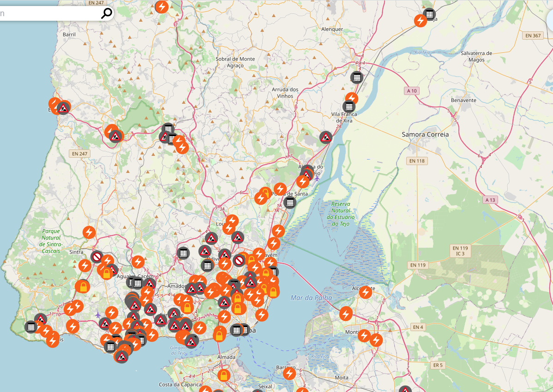The height and width of the screenshot is (392, 553).
Task: Click the lightning marker just above Vila Franca de Xira
Action: (x=352, y=98)
